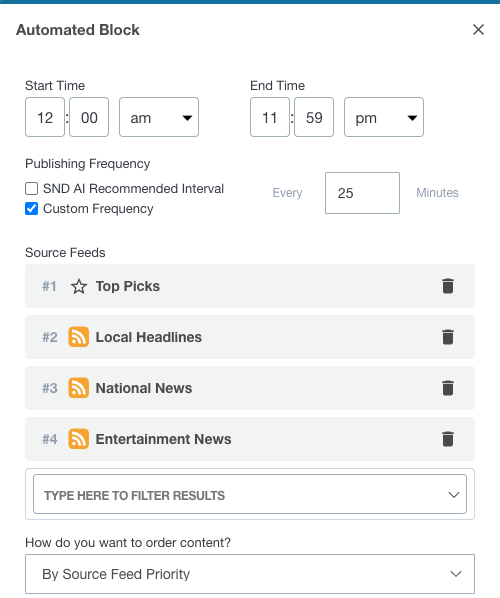
Task: Click the RSS icon next to Local Headlines
Action: click(79, 337)
